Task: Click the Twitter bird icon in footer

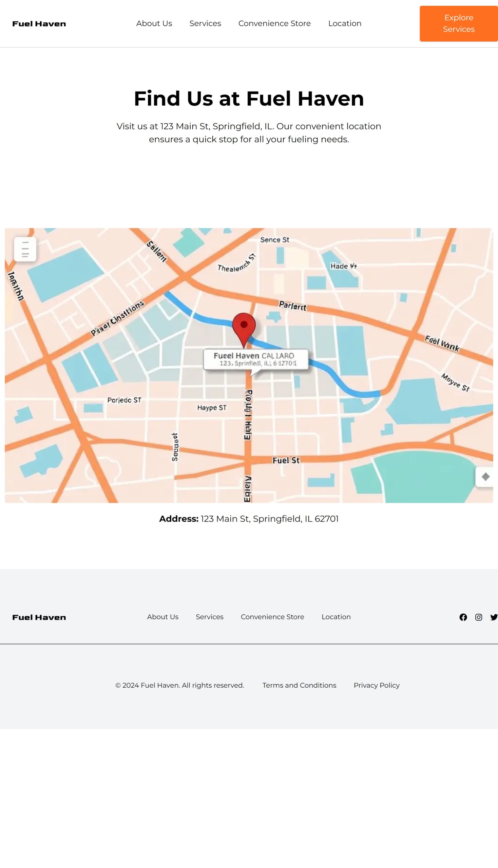Action: 493,617
